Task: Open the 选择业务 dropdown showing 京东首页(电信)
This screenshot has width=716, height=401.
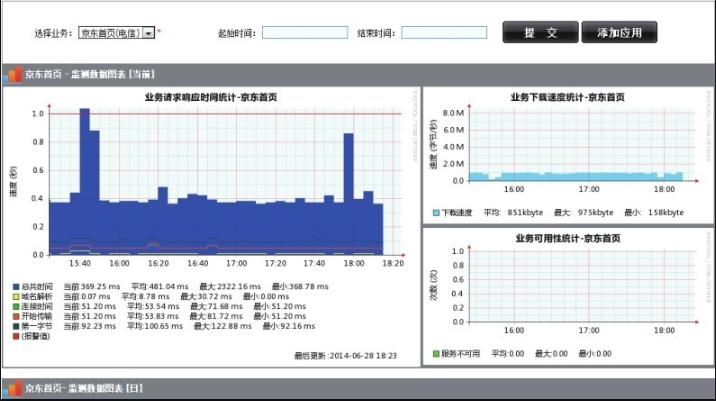Action: pyautogui.click(x=116, y=33)
